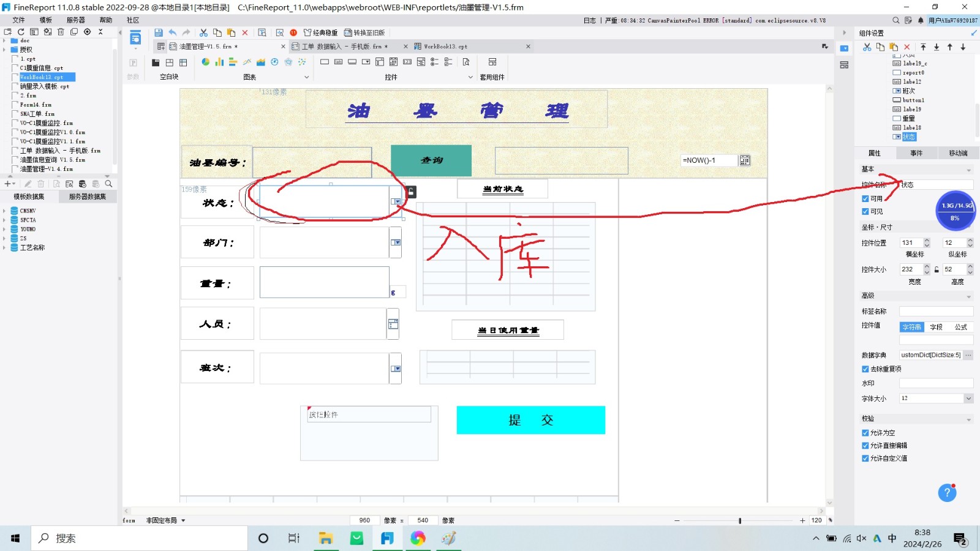Insert a gauge chart component
The width and height of the screenshot is (980, 551).
tap(274, 62)
